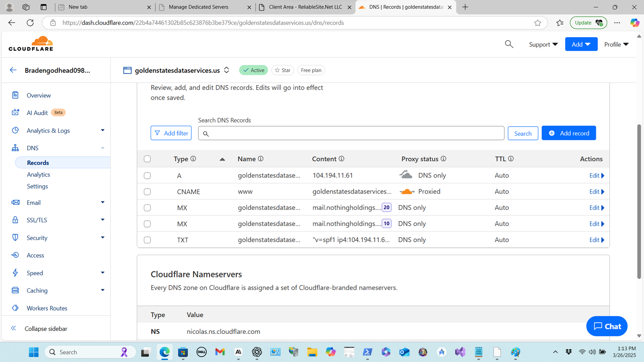Switch to the Client Area ReliableSite tab

[x=305, y=7]
